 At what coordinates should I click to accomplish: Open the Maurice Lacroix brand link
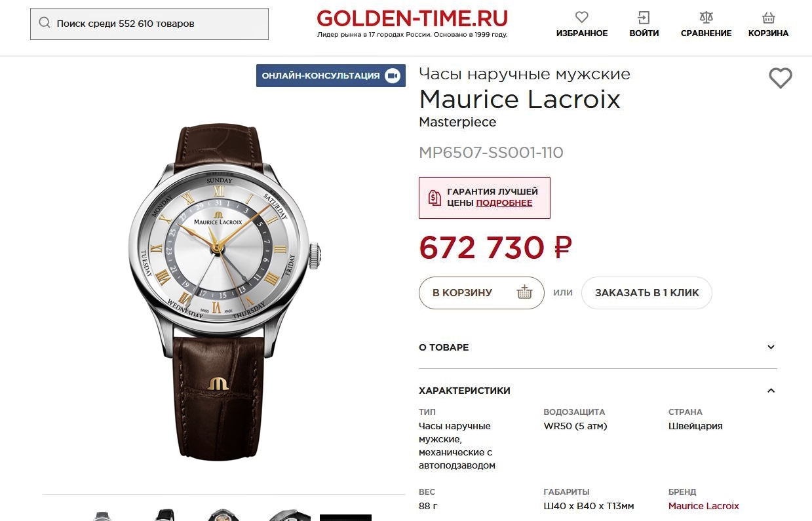[703, 506]
